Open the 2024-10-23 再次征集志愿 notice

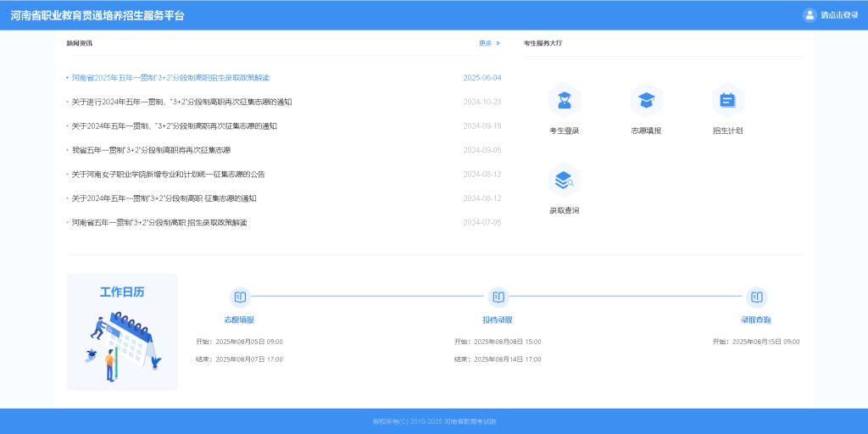[x=181, y=102]
